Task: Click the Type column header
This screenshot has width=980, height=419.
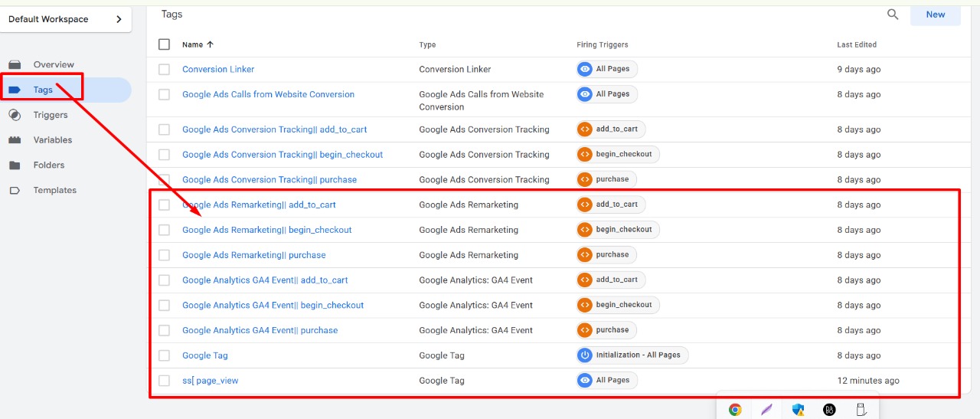Action: [427, 45]
